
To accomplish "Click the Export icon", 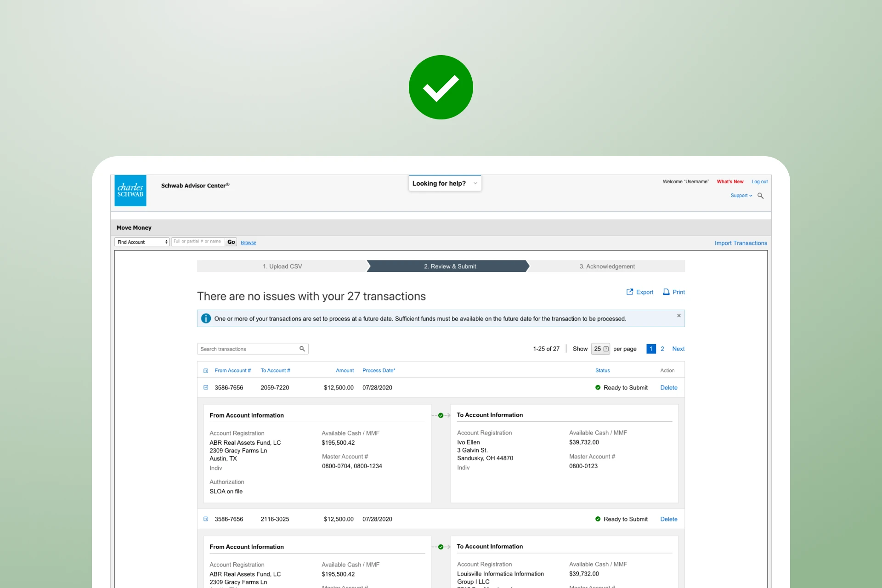I will [630, 292].
